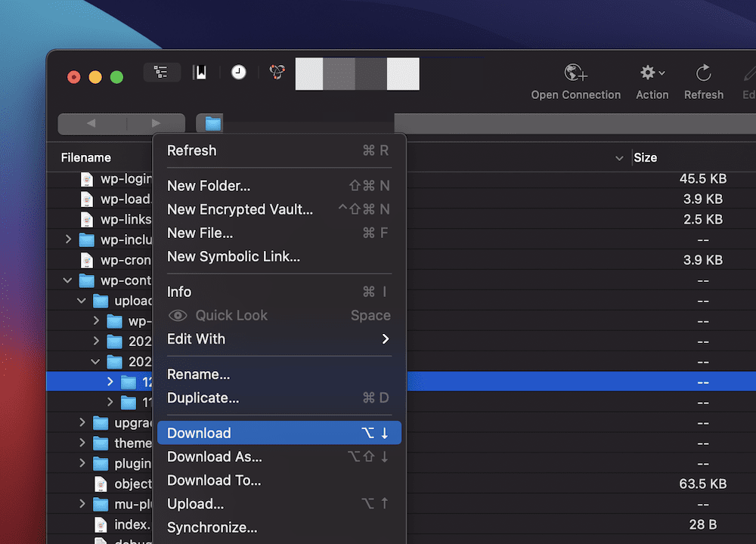Click the wp-cron file icon
Viewport: 756px width, 544px height.
tap(87, 260)
